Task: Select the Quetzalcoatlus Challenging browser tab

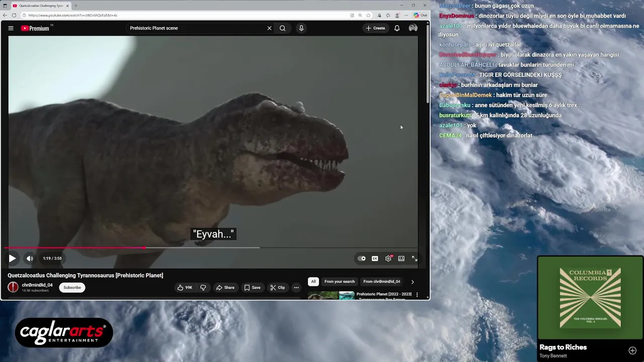Action: pyautogui.click(x=40, y=6)
